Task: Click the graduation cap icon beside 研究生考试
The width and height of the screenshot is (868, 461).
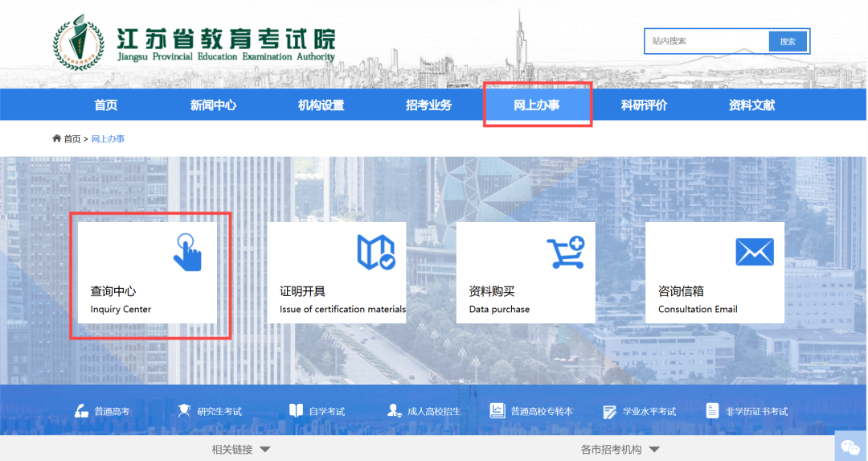Action: [x=184, y=410]
